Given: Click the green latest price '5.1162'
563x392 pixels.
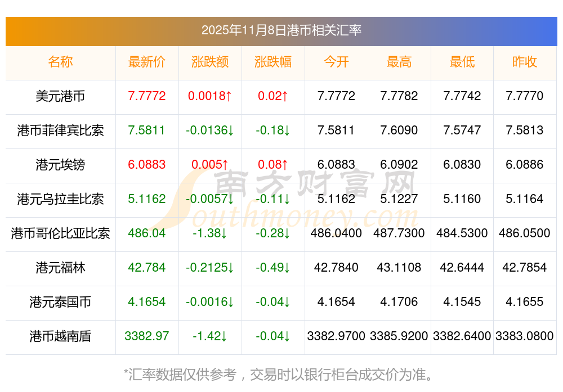Looking at the screenshot, I should (146, 199).
